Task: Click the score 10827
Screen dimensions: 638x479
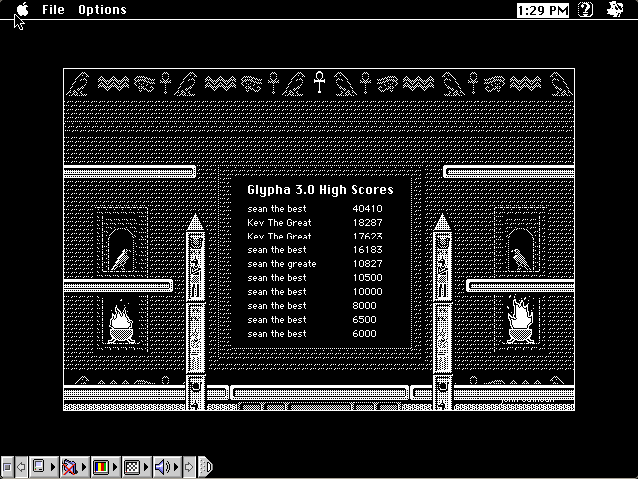Action: (367, 264)
